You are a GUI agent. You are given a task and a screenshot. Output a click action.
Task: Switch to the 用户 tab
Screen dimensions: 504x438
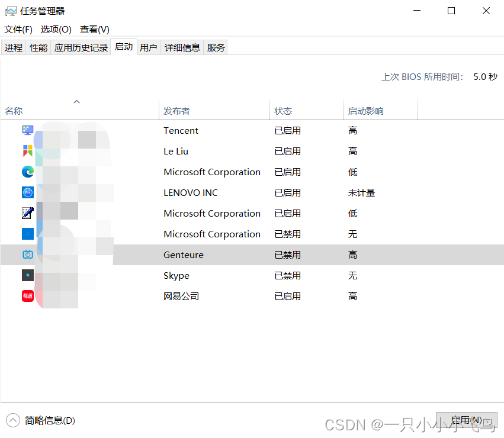click(x=149, y=47)
